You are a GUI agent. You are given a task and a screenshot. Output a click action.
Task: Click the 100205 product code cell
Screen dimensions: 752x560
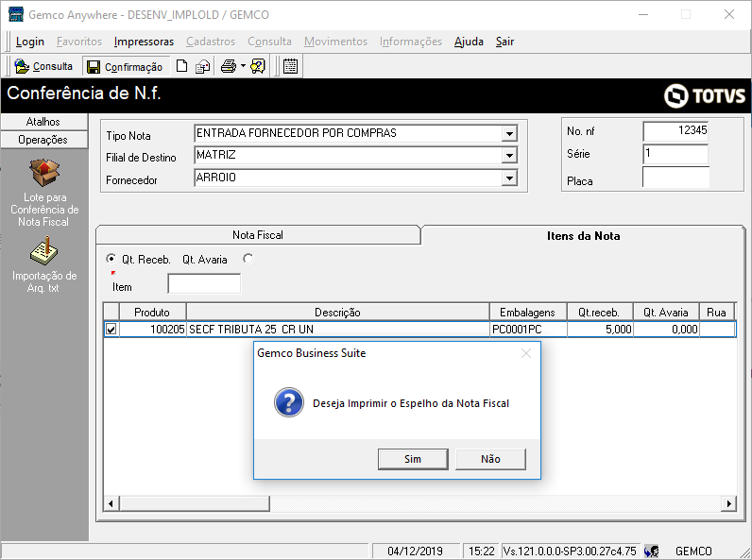point(152,330)
